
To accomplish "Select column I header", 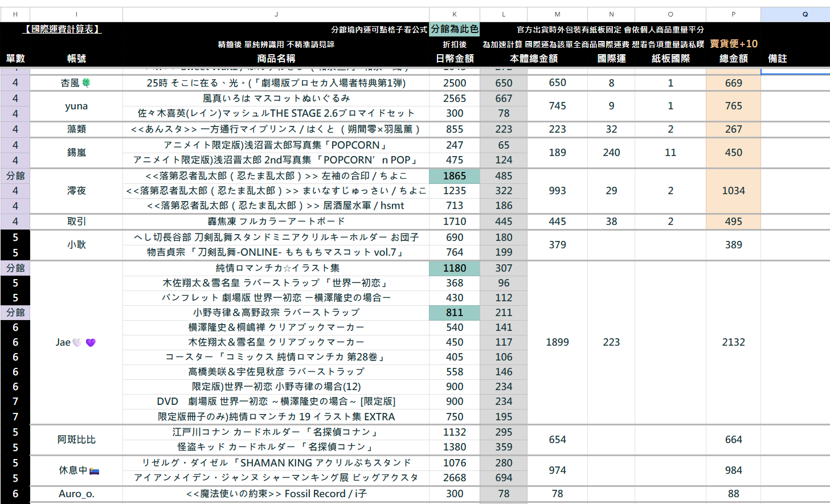I will click(76, 14).
